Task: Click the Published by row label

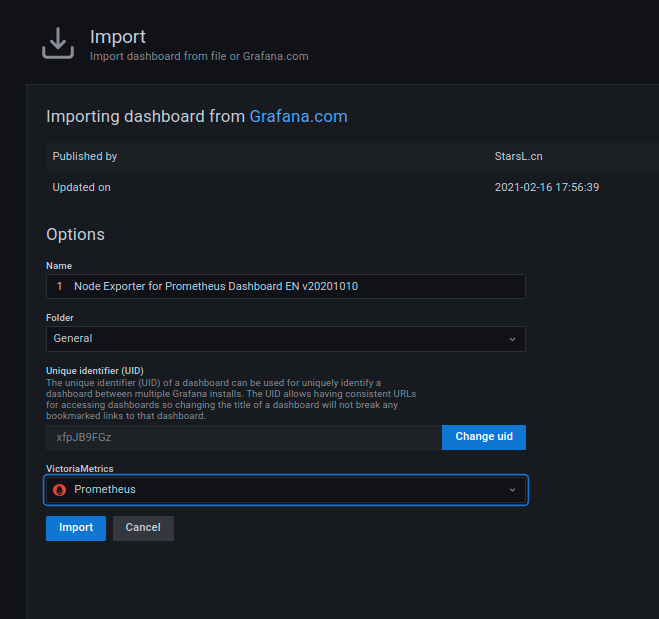Action: point(85,156)
